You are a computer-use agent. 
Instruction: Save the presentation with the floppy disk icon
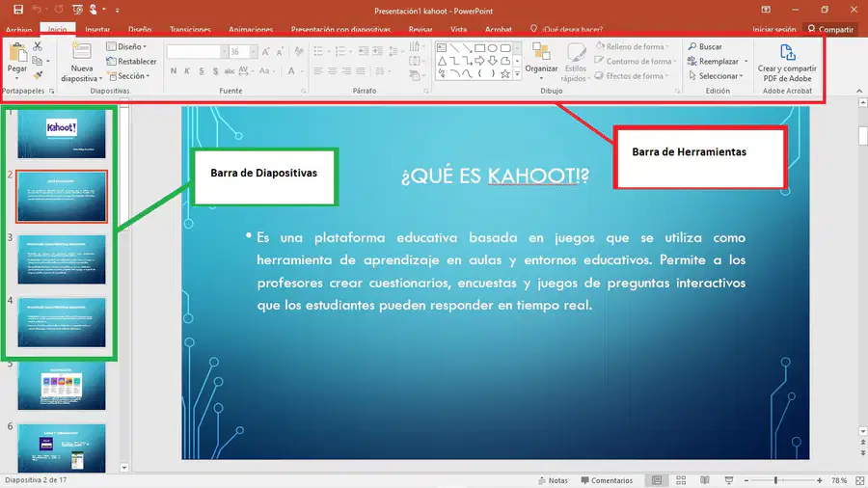[18, 10]
